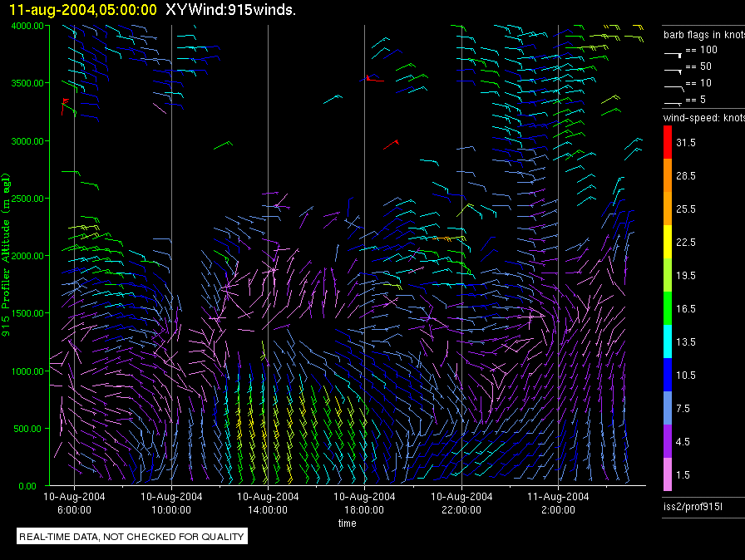Click the REAL-TIME DATA, NOT CHECKED FOR QUALITY banner
The image size is (745, 560).
point(131,537)
